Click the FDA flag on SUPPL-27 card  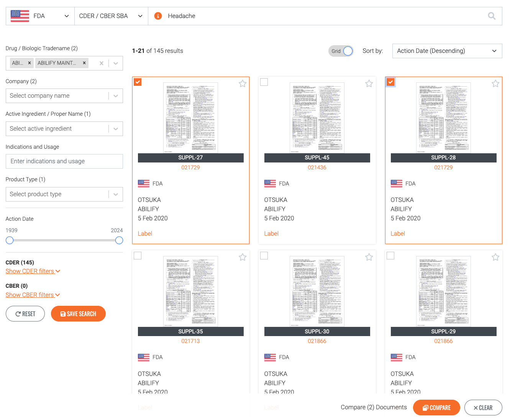pyautogui.click(x=144, y=184)
